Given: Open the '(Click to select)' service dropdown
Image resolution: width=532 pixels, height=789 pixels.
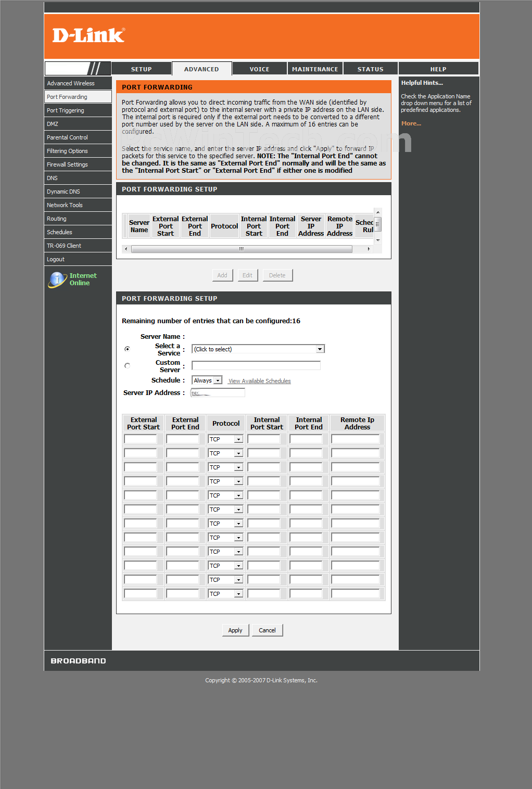Looking at the screenshot, I should pos(258,349).
